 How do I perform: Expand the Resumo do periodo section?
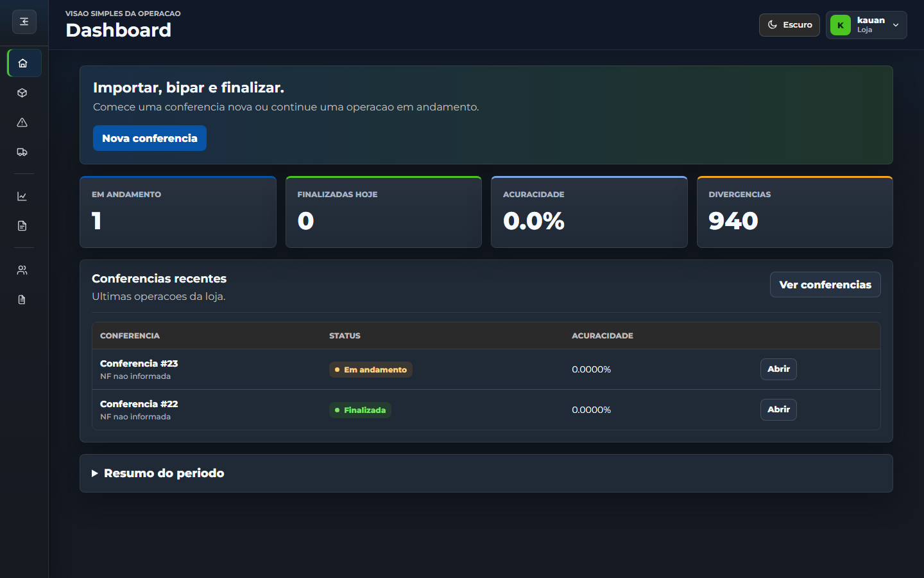pos(486,473)
